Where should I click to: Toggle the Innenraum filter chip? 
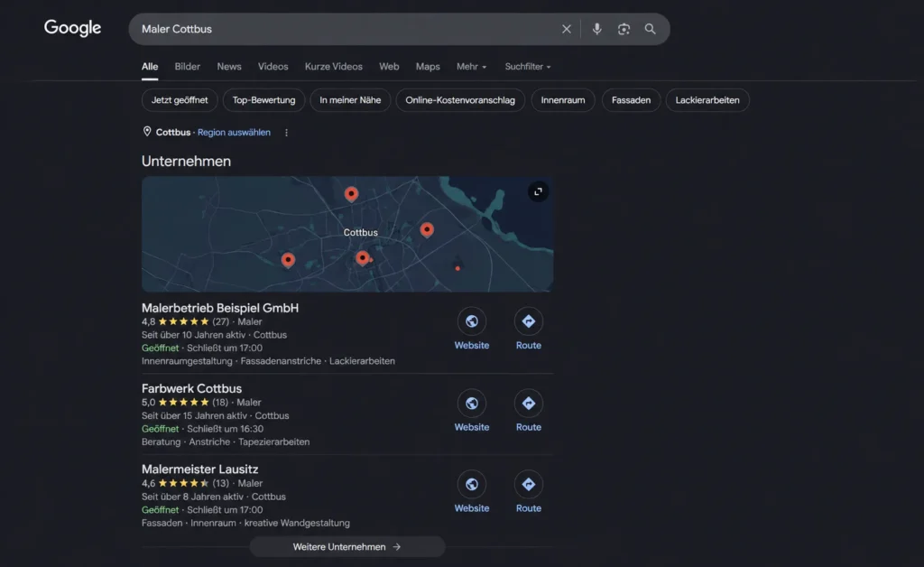tap(563, 100)
